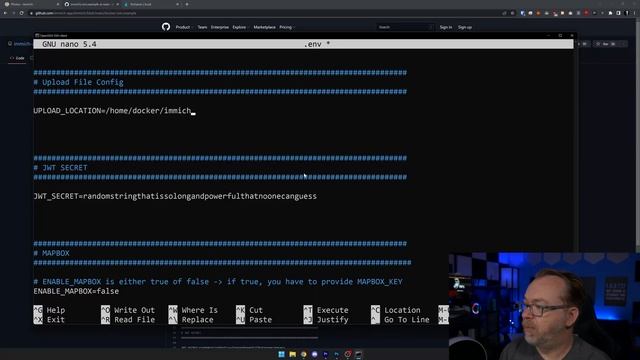This screenshot has width=640, height=360.
Task: Reload the browser page
Action: [22, 13]
